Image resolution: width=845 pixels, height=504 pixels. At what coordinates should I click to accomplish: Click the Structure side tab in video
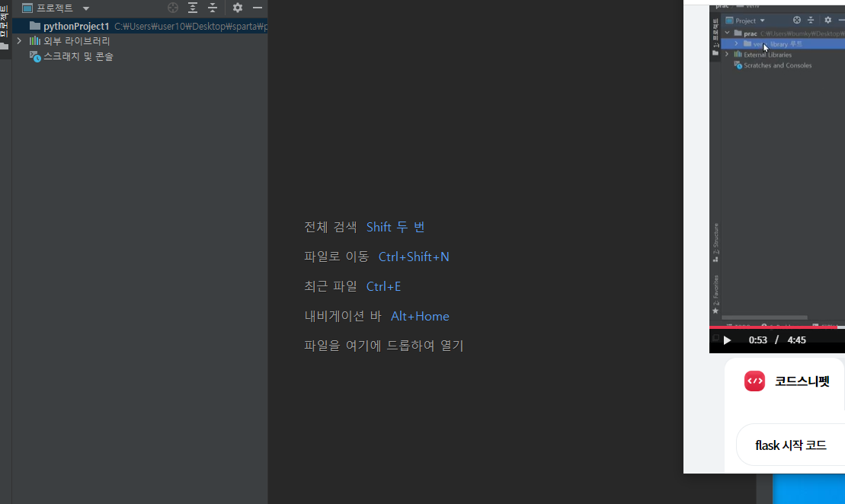coord(715,242)
